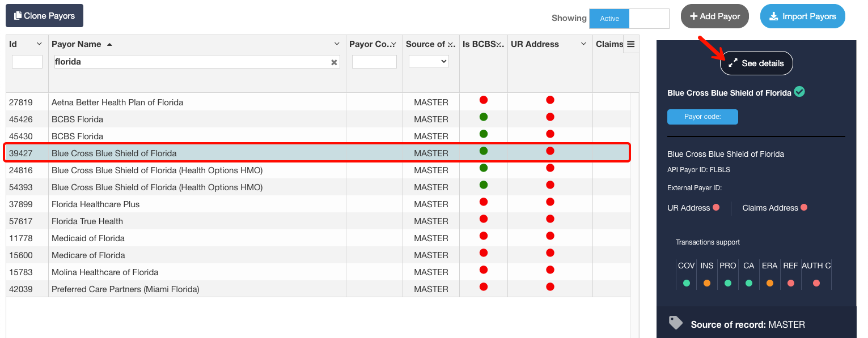Toggle Showing filter to Active
This screenshot has height=338, width=868.
(609, 18)
